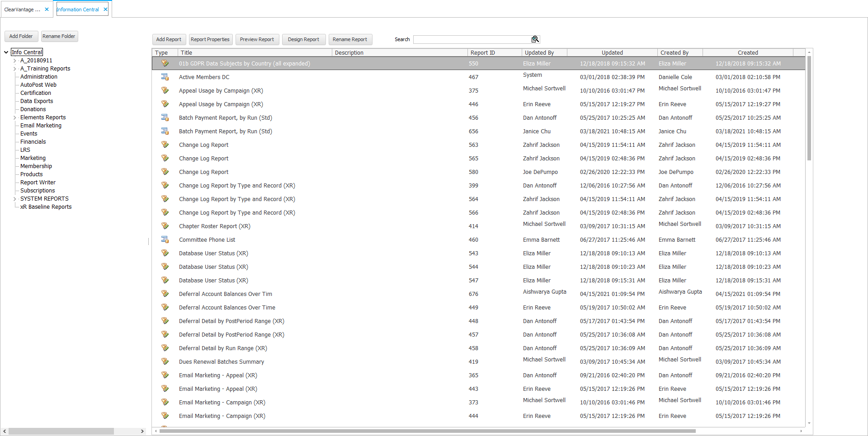Click the Batch Payment Report 456 type icon
The width and height of the screenshot is (868, 436).
165,117
